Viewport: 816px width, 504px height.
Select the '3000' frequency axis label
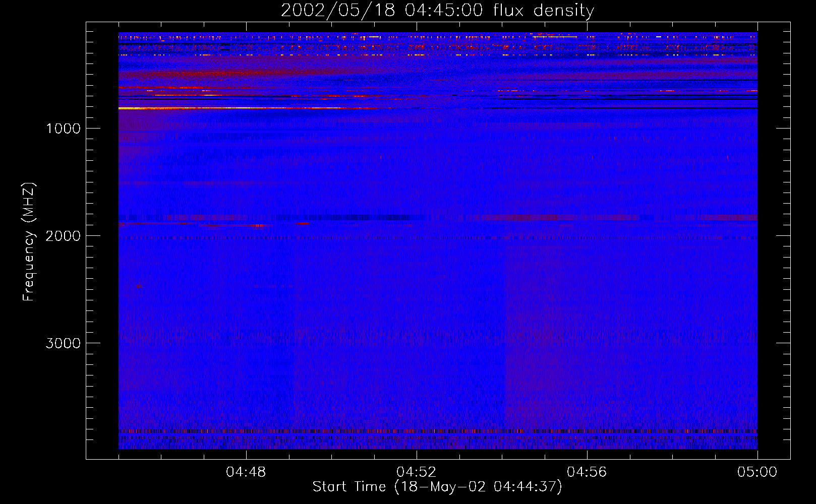tap(63, 343)
